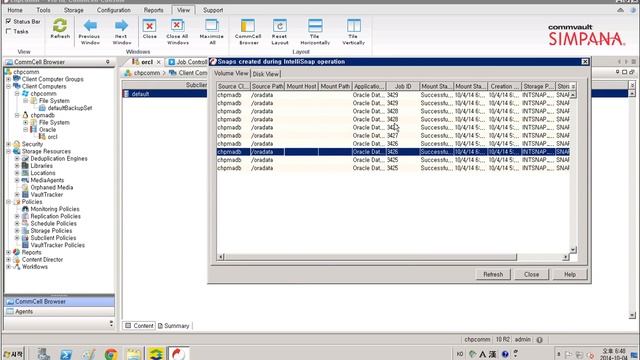Enable the Tasks checkbox
This screenshot has height=360, width=640.
click(x=9, y=31)
